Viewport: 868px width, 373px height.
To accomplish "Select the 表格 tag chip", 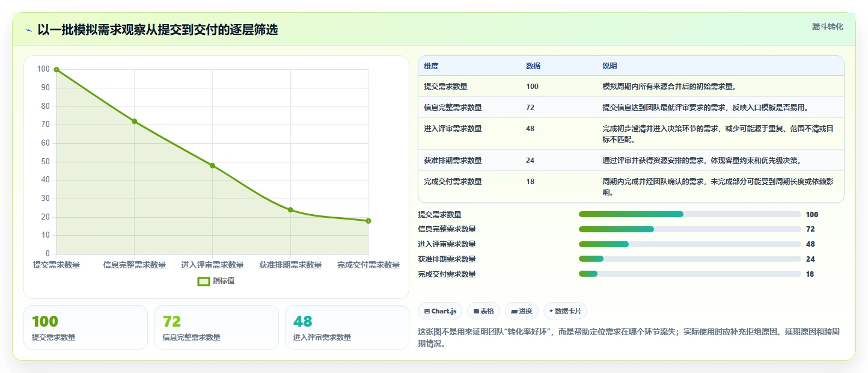I will pyautogui.click(x=483, y=311).
